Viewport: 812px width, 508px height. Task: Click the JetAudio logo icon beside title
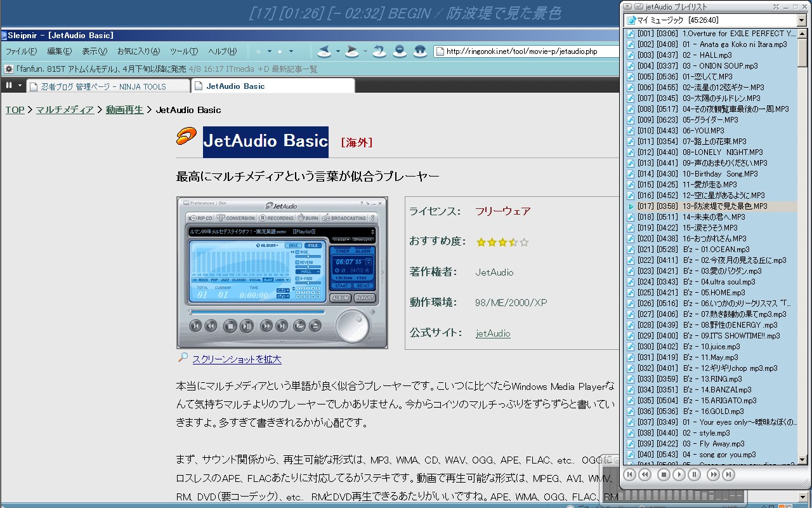[187, 136]
